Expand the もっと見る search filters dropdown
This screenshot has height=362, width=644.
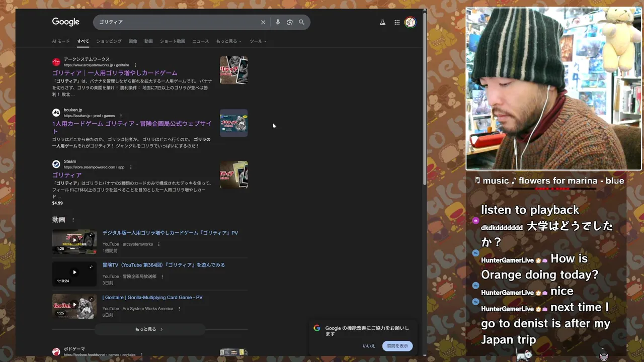(x=229, y=41)
